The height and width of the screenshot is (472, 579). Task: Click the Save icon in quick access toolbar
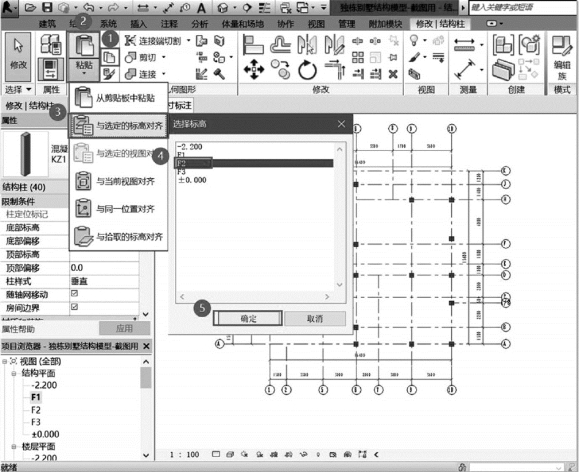point(47,7)
